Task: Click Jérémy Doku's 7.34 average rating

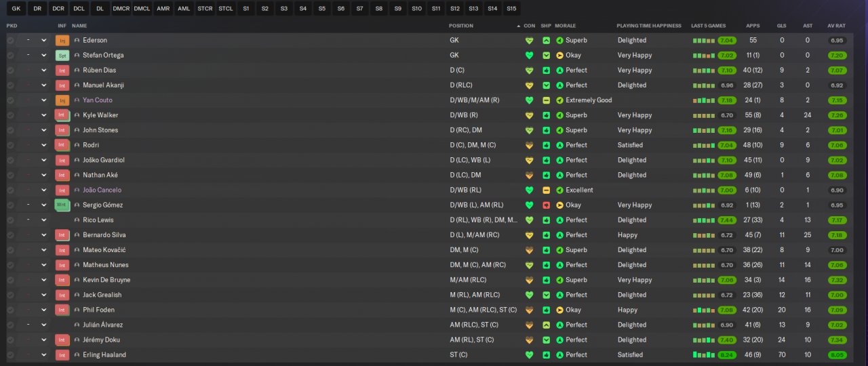Action: 837,340
